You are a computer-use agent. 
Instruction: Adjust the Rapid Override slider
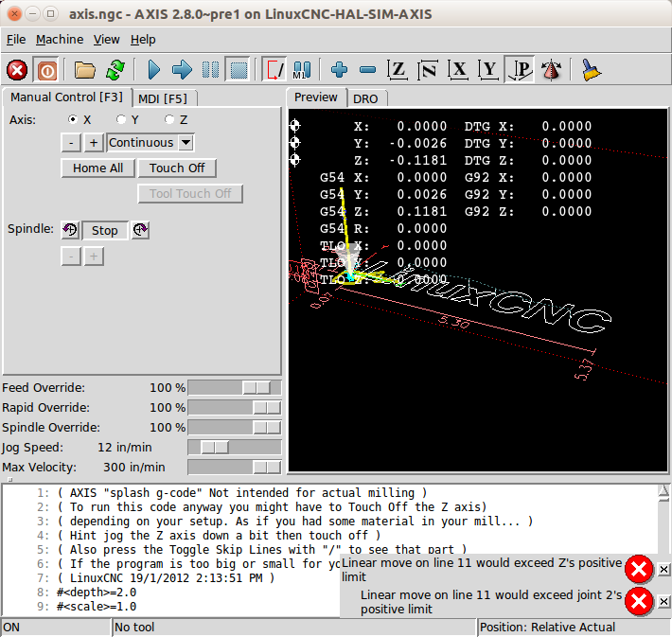tap(235, 407)
